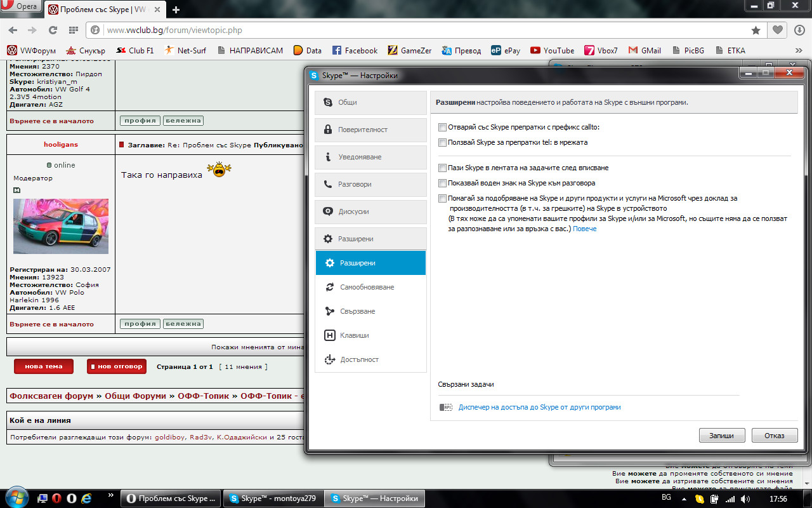Enable opening callto: links with Skype
The image size is (812, 508).
442,127
